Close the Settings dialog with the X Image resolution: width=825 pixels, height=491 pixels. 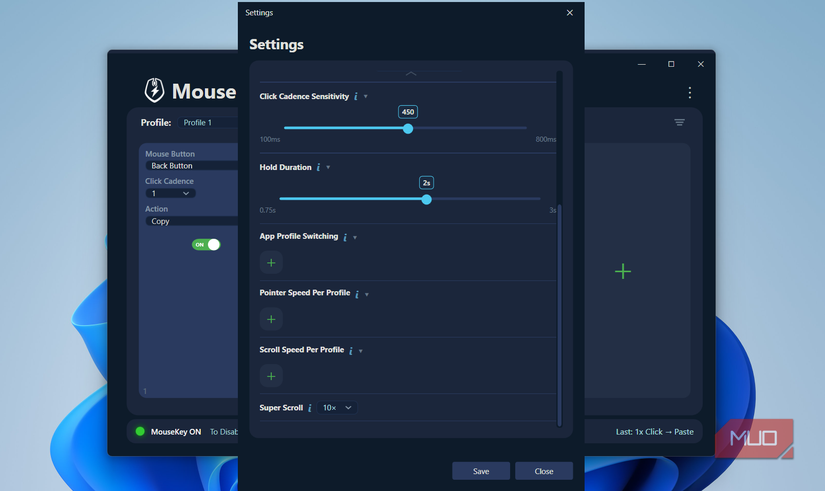(570, 13)
